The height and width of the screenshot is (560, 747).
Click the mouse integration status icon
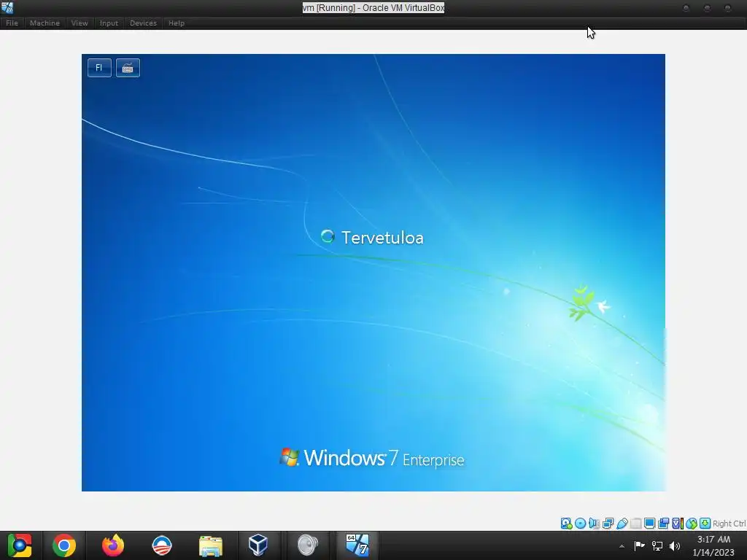click(692, 524)
